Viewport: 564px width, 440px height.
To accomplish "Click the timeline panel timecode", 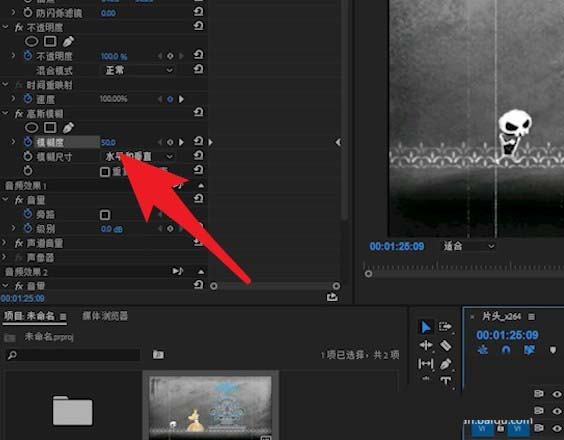I will (x=507, y=335).
